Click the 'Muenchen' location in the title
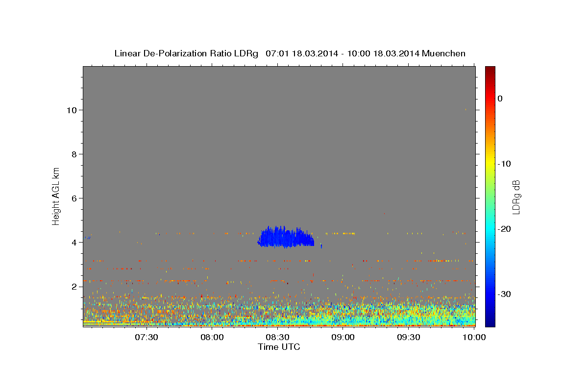 click(x=444, y=53)
